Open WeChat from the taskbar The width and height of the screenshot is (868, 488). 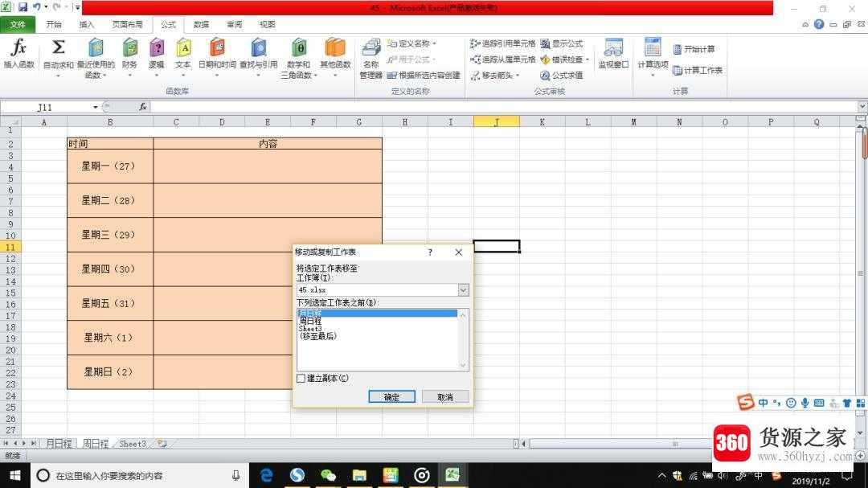coord(328,475)
